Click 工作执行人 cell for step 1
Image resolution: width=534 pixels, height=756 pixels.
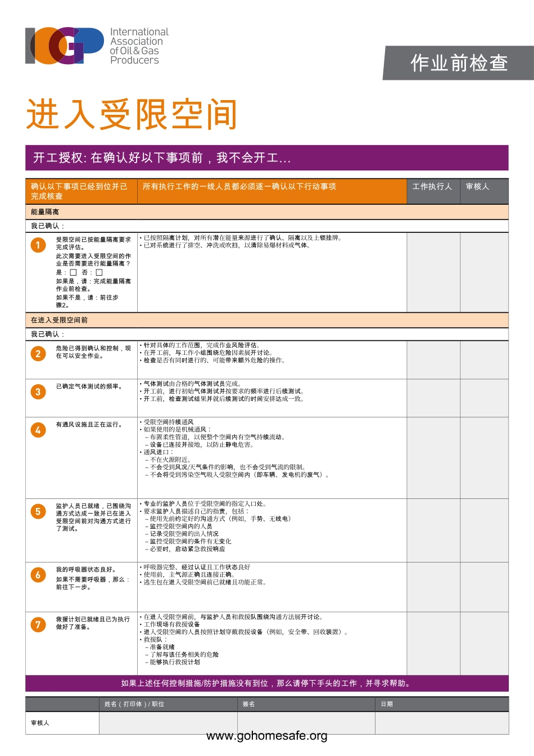point(433,272)
